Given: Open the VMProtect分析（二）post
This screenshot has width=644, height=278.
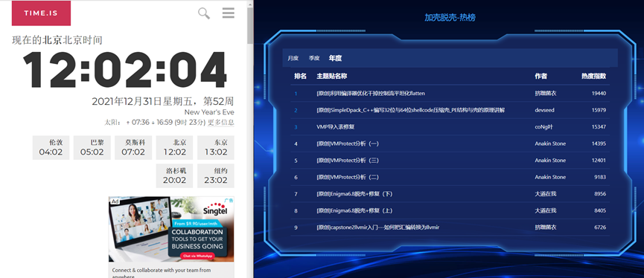Looking at the screenshot, I should click(348, 177).
